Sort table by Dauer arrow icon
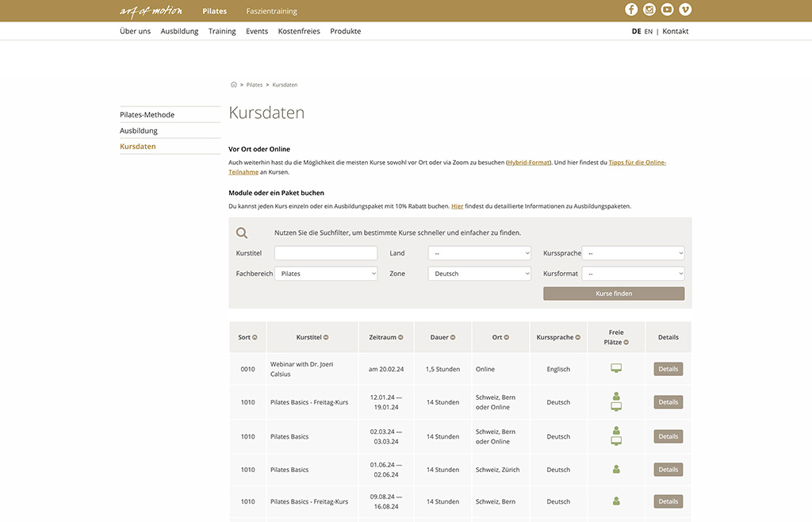 (x=453, y=337)
